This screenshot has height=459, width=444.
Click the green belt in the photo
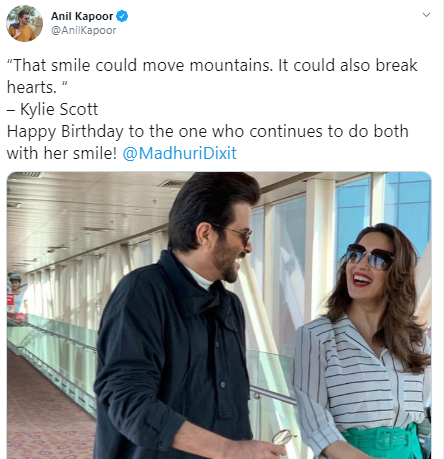click(x=382, y=440)
